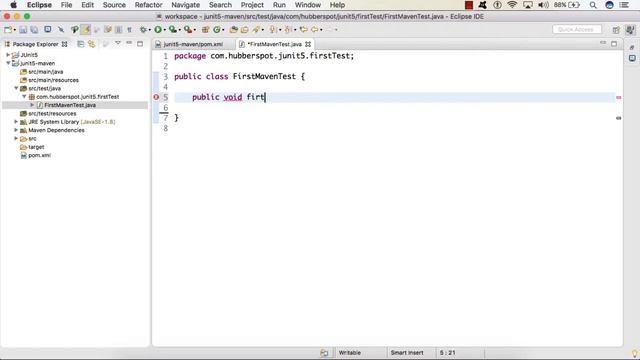The image size is (640, 360).
Task: Click the Debug bug icon
Action: pos(143,29)
